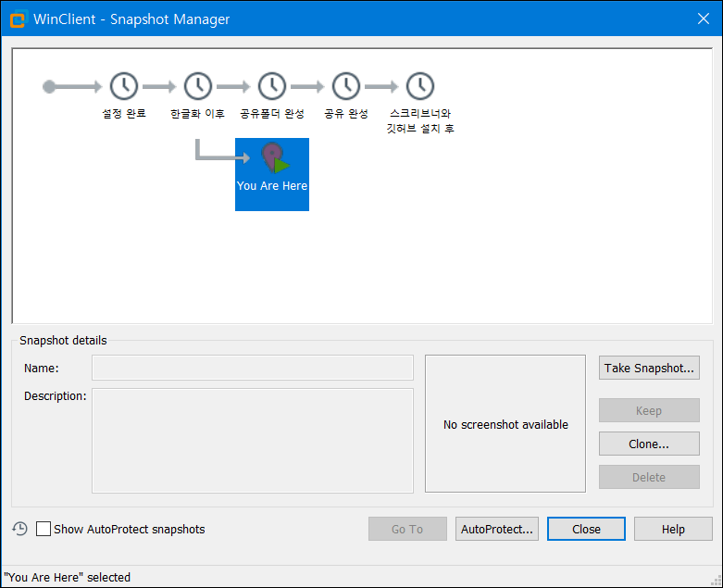Select the '스크리브너와 깃허브 설치 후' snapshot icon
The image size is (723, 588).
coord(420,86)
